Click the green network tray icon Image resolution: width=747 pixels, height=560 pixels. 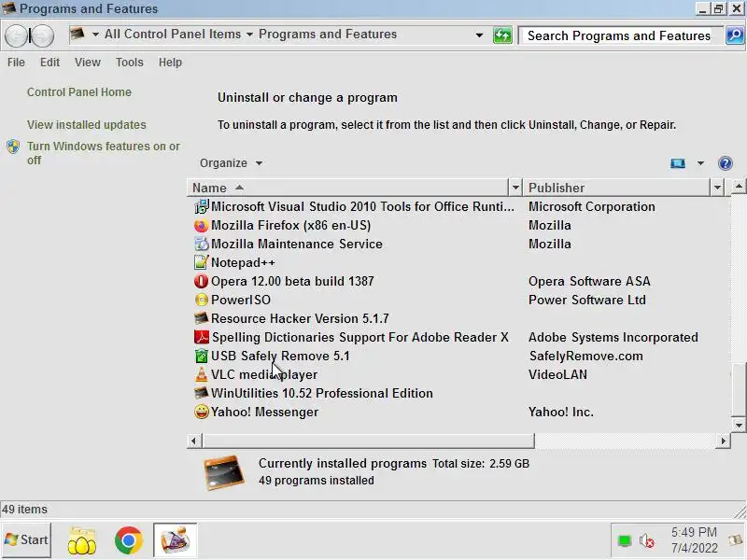[x=624, y=541]
